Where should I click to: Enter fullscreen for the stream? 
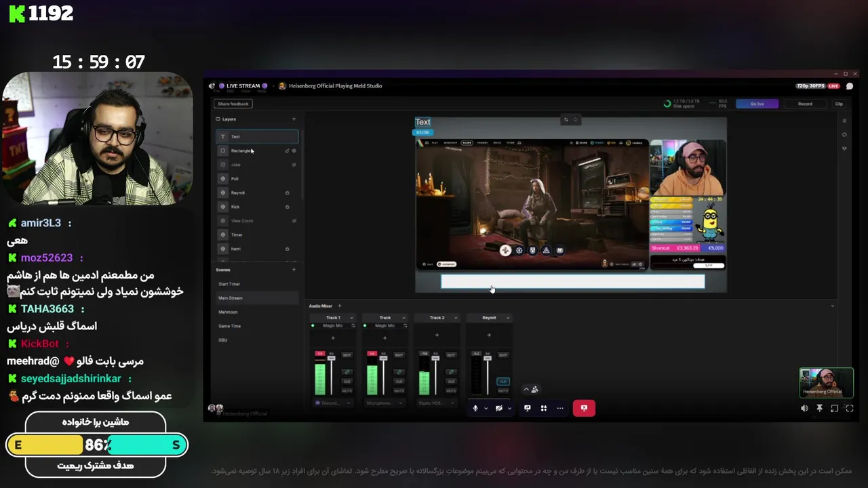[849, 408]
